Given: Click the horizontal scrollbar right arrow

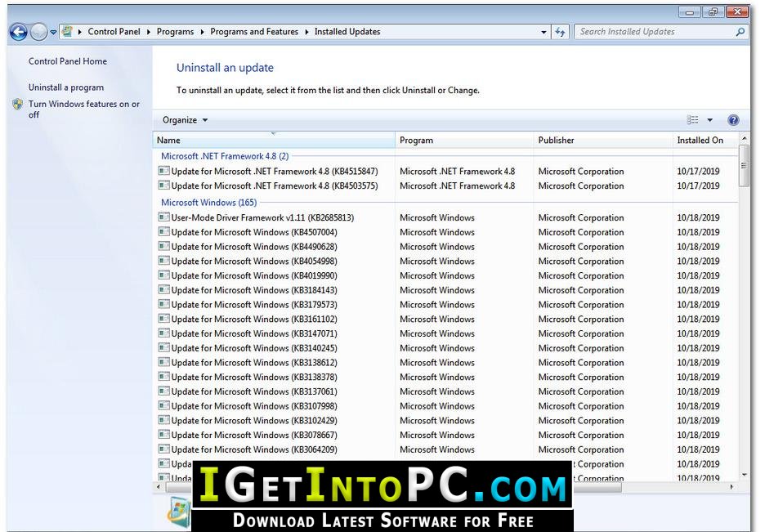Looking at the screenshot, I should tap(731, 487).
